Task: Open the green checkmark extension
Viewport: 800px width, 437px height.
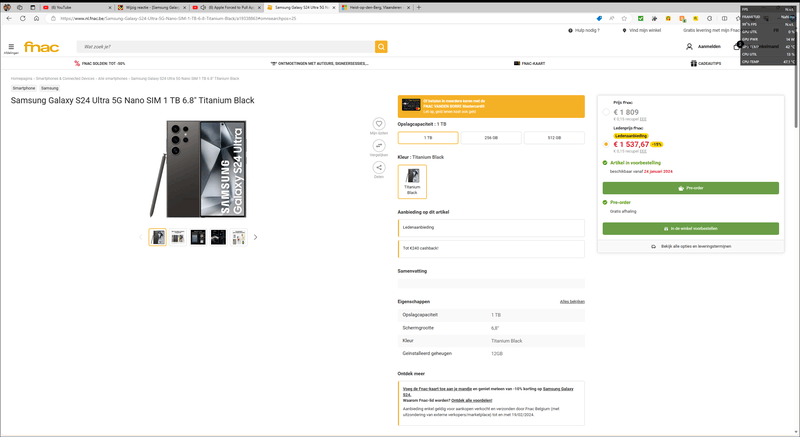Action: (640, 18)
